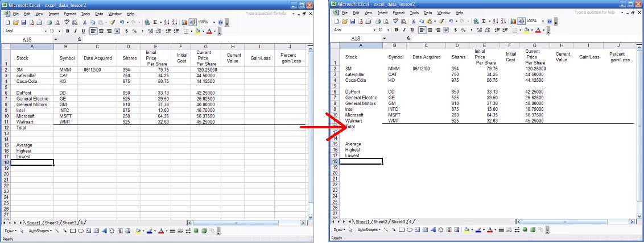The width and height of the screenshot is (644, 243).
Task: Click horizontal scrollbar in left window
Action: point(246,223)
